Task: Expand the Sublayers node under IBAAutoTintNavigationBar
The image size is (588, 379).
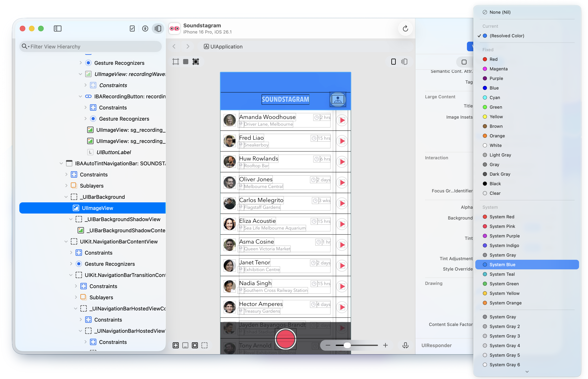Action: (x=66, y=186)
